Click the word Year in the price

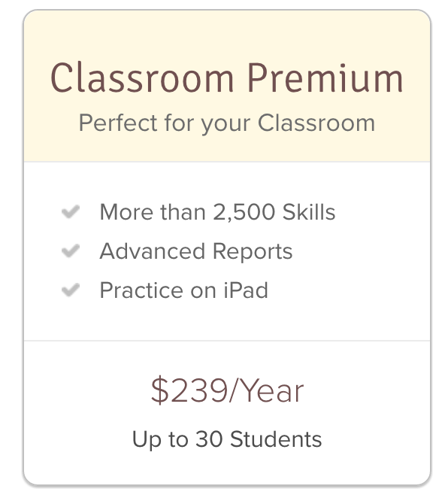(x=271, y=391)
